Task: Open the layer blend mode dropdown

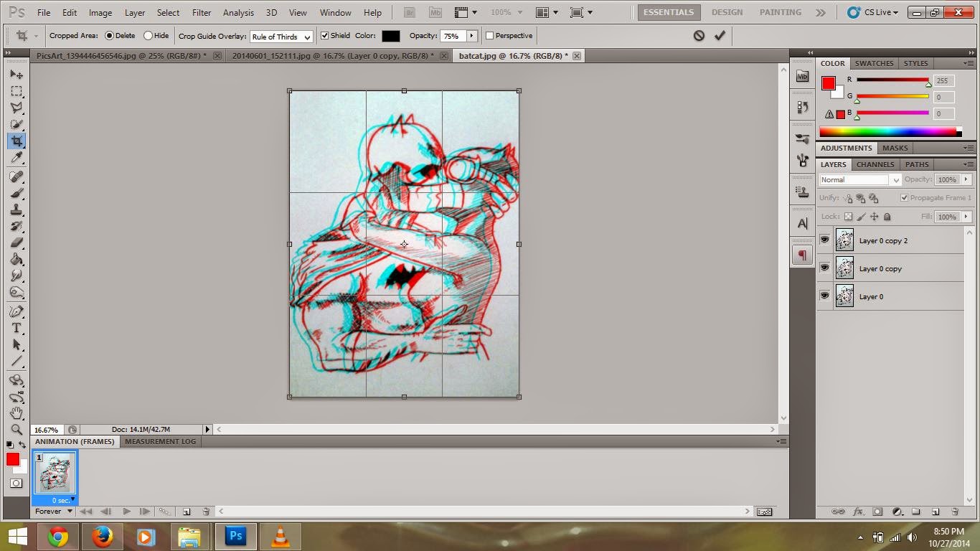Action: pos(859,180)
